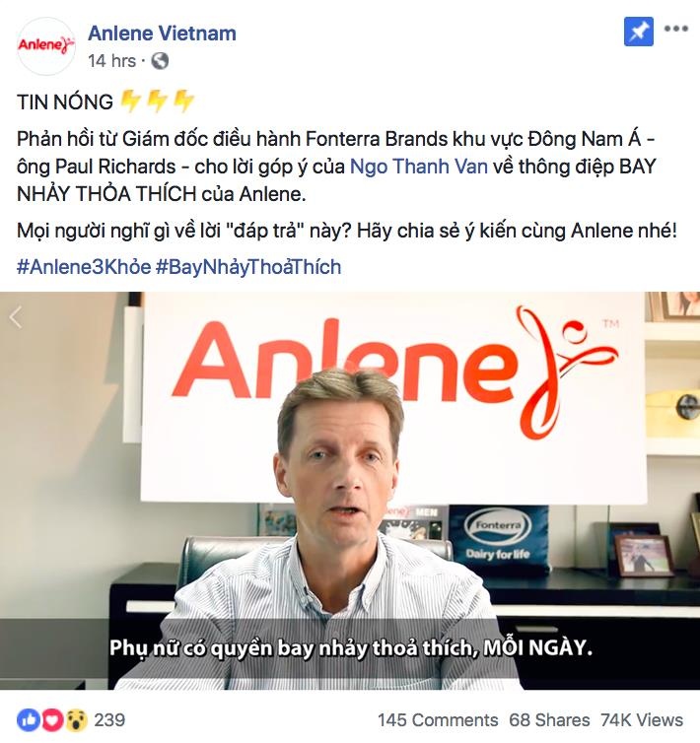Click the public globe privacy icon
700x743 pixels.
(160, 61)
